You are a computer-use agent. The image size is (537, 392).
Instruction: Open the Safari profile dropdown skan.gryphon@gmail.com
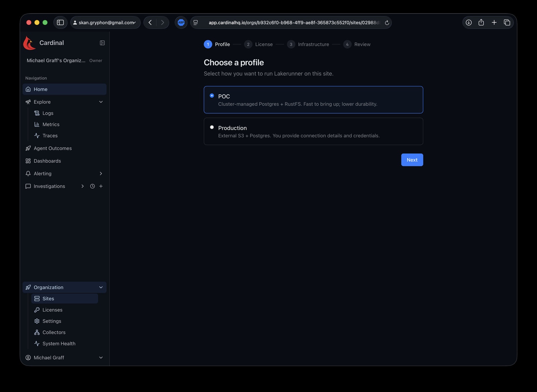pyautogui.click(x=105, y=22)
